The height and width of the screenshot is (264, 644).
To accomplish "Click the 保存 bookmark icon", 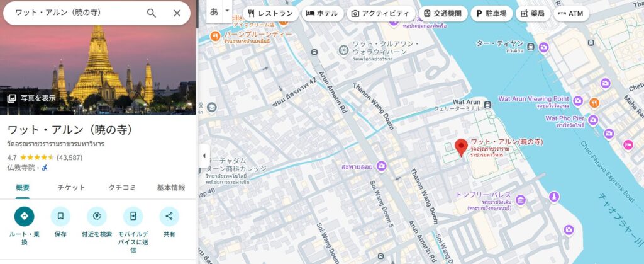I will (60, 216).
